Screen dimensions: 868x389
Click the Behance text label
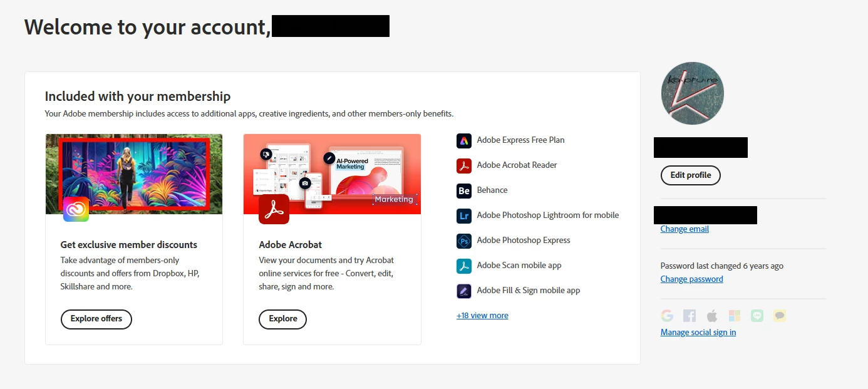point(492,190)
